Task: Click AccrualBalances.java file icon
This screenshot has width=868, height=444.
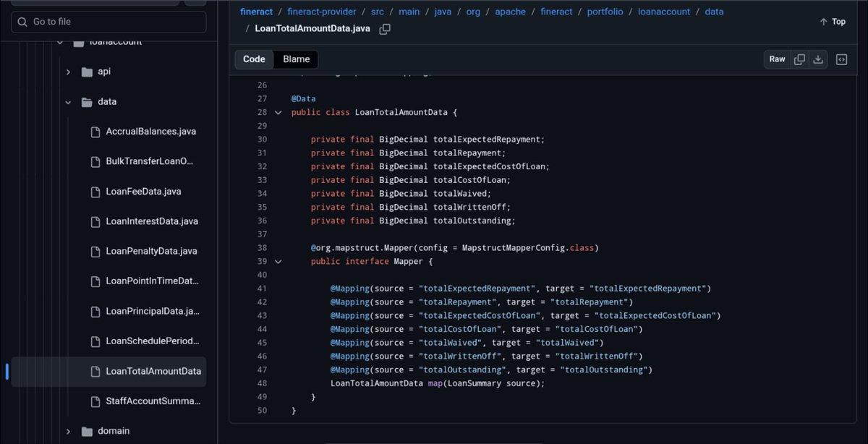Action: click(x=95, y=132)
